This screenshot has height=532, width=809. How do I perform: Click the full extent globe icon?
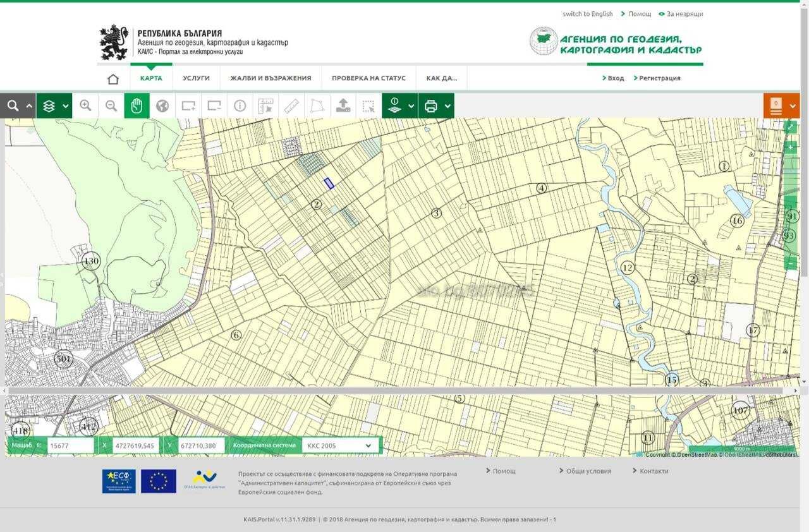coord(162,106)
